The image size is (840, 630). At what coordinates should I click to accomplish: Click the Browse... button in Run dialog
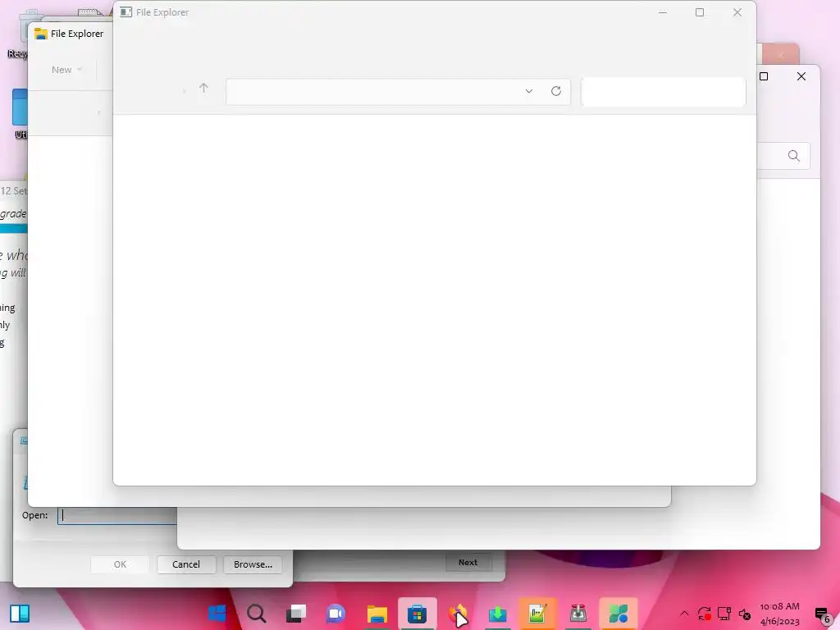pos(253,564)
